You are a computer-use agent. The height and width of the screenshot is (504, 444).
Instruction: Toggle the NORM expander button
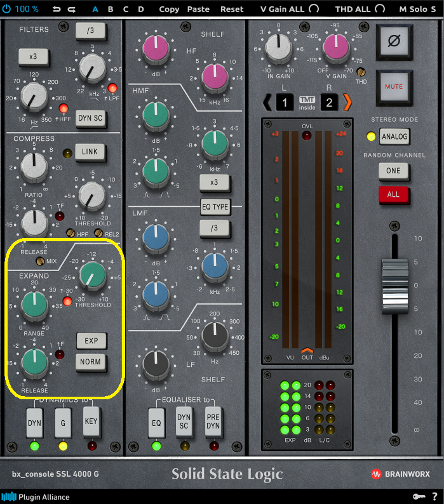click(91, 362)
